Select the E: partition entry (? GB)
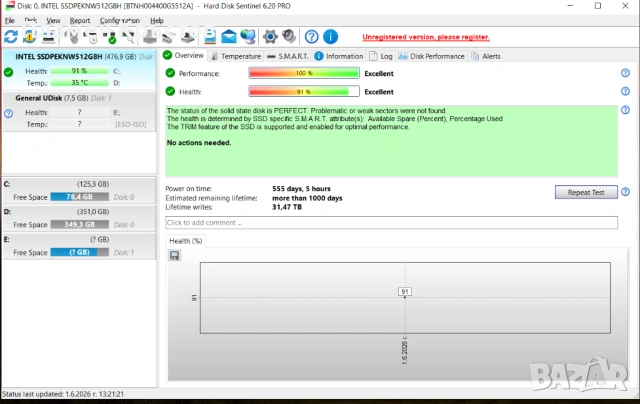 pos(79,246)
